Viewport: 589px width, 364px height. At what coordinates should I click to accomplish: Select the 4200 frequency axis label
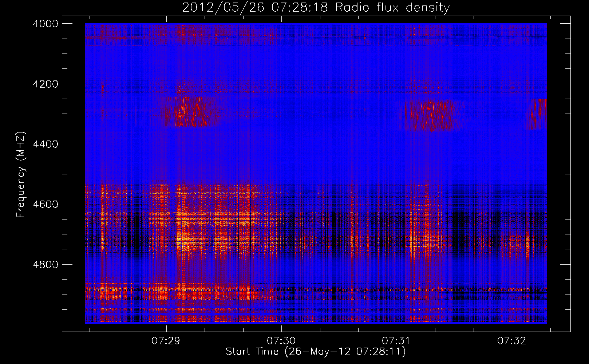(46, 84)
